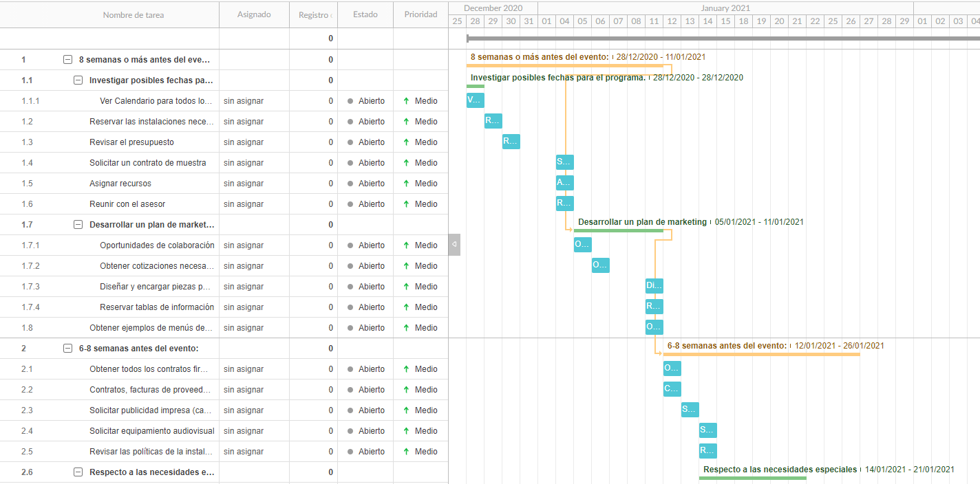Collapse 'Desarrollar un plan de marketing' subgroup
This screenshot has width=980, height=484.
78,225
